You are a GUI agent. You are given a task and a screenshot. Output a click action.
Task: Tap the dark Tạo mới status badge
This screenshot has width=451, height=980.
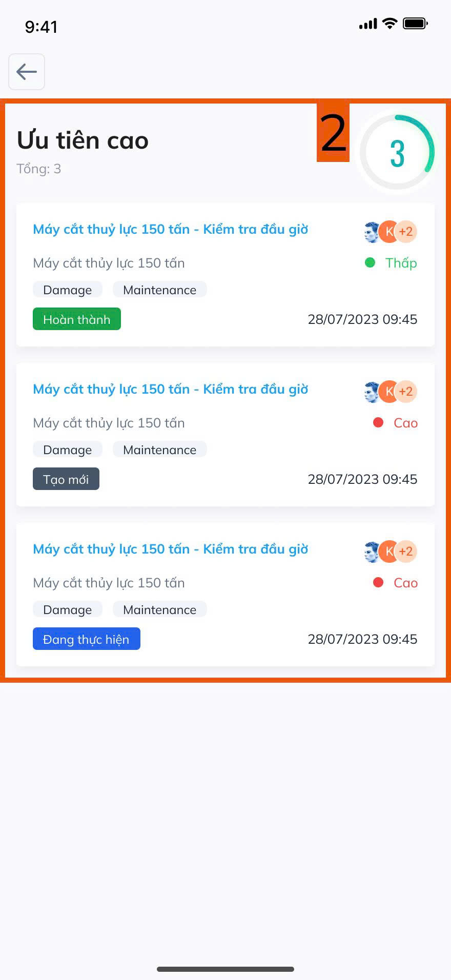(66, 479)
